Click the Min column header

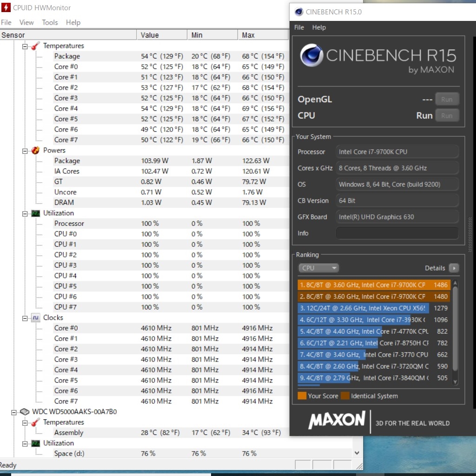click(212, 35)
